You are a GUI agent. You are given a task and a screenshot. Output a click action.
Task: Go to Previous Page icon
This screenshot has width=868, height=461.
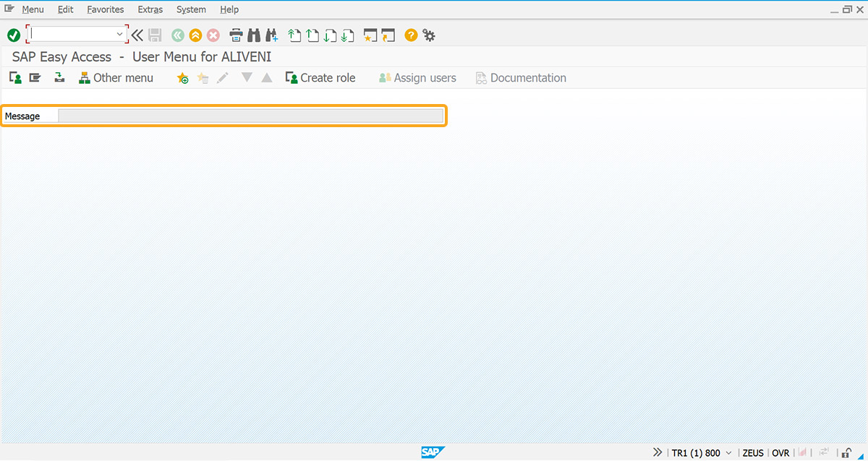tap(312, 35)
